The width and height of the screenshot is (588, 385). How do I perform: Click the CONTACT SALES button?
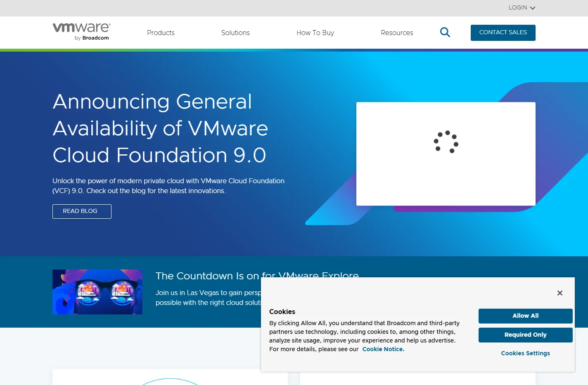click(x=503, y=33)
